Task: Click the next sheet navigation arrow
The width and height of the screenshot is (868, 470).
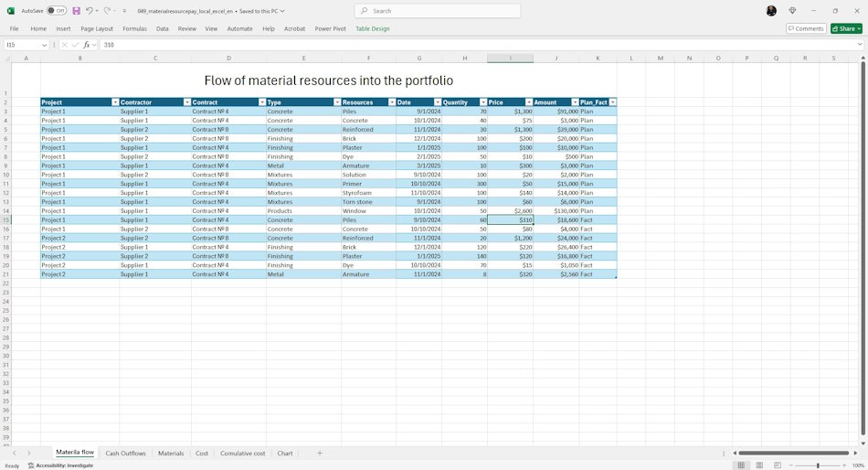Action: [x=29, y=454]
